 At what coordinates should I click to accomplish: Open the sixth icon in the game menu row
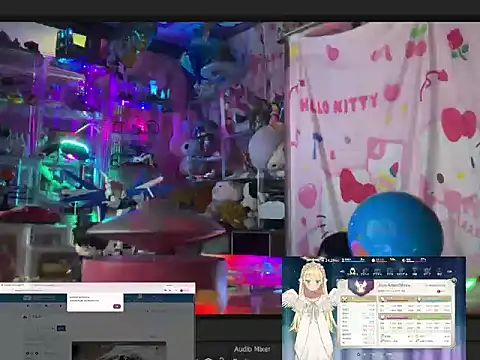pyautogui.click(x=415, y=272)
